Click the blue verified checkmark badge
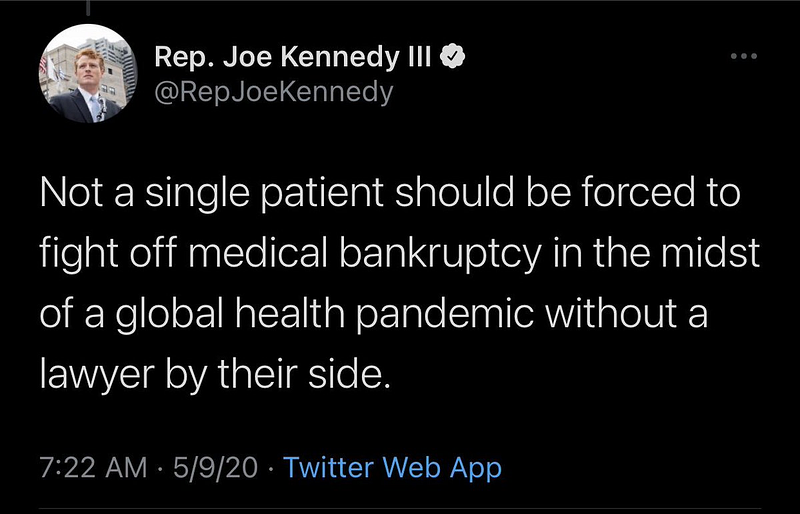Viewport: 800px width, 514px height. tap(453, 58)
